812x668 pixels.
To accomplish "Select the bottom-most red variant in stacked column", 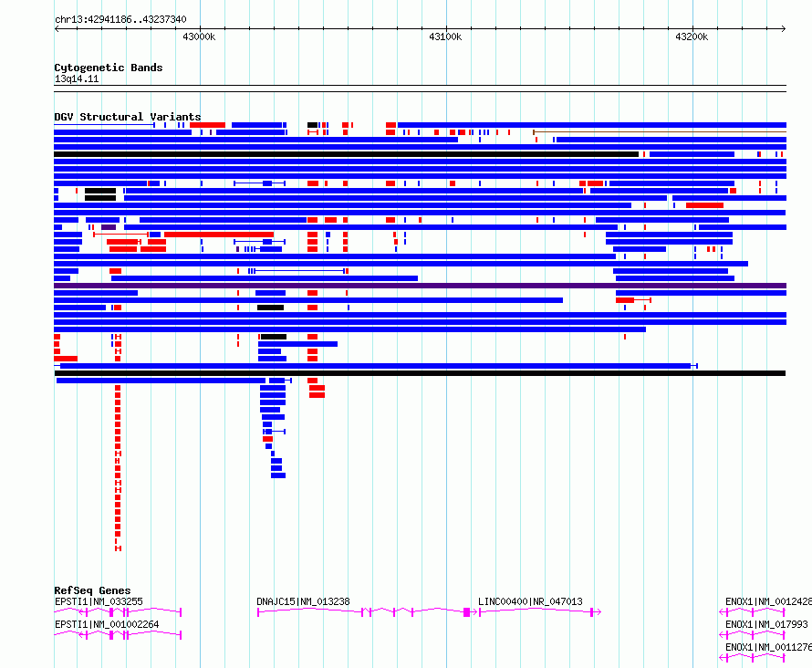I will click(118, 548).
